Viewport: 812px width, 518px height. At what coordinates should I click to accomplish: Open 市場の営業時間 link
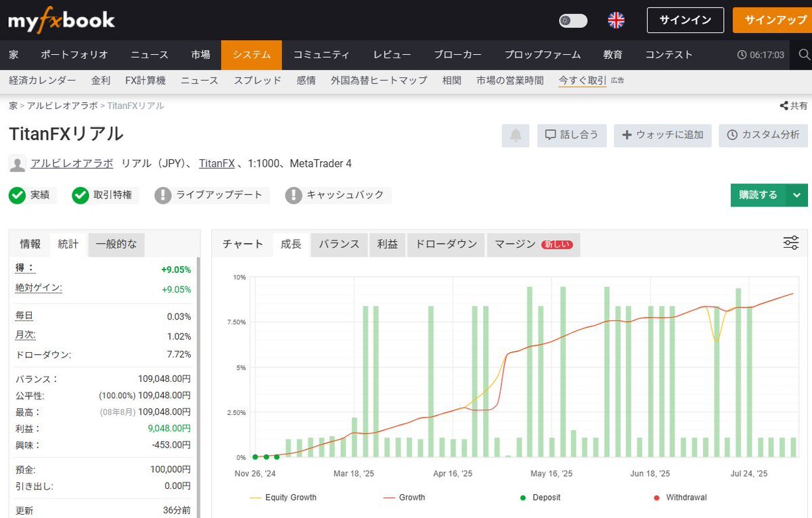point(510,81)
